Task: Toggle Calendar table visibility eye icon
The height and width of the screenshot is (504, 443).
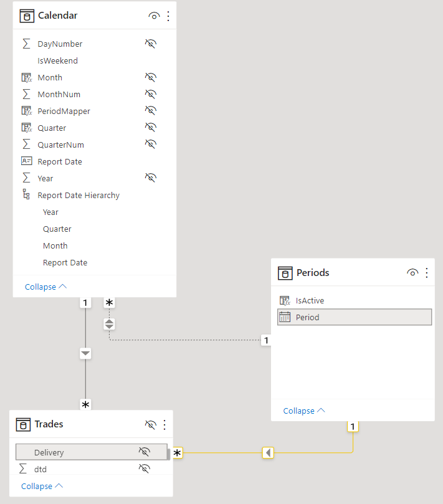Action: 154,16
